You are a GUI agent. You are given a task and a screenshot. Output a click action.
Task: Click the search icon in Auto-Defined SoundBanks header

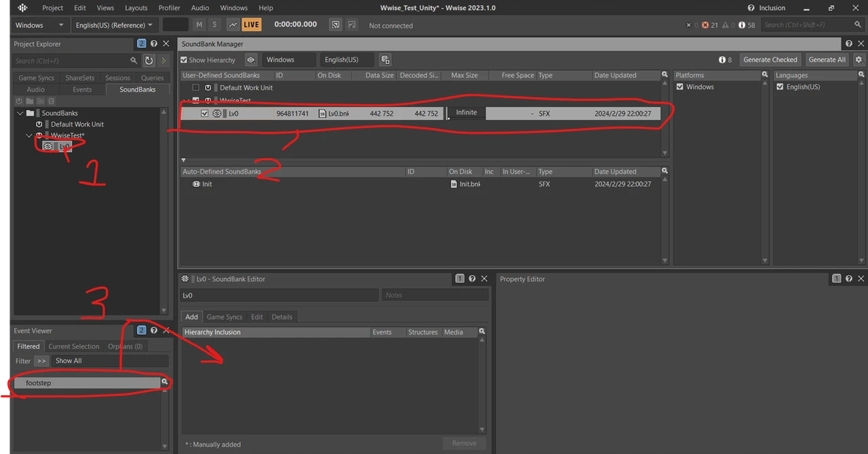point(665,171)
